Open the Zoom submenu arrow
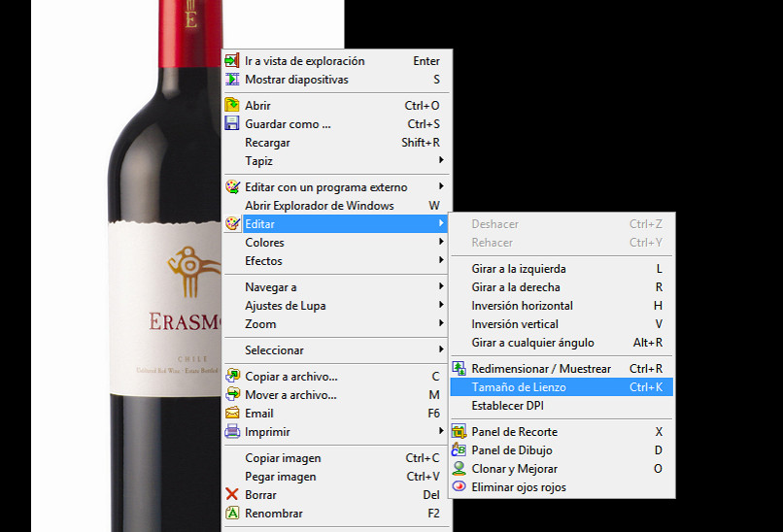Screen dimensions: 783x532 (x=441, y=324)
